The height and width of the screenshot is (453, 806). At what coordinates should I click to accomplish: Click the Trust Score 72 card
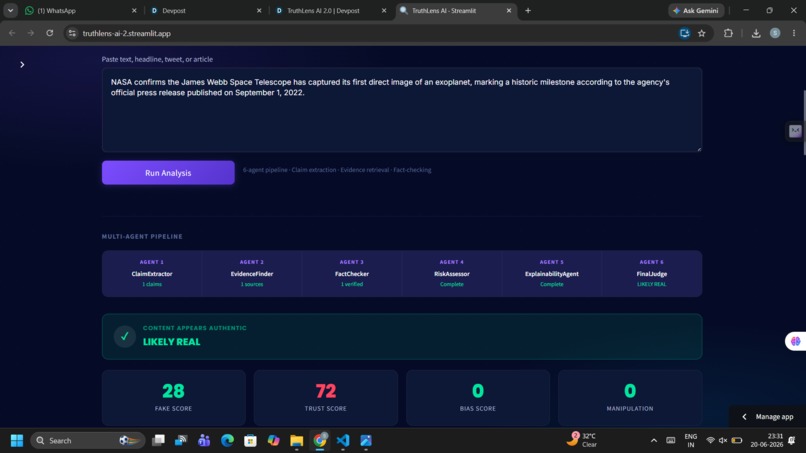[x=326, y=397]
